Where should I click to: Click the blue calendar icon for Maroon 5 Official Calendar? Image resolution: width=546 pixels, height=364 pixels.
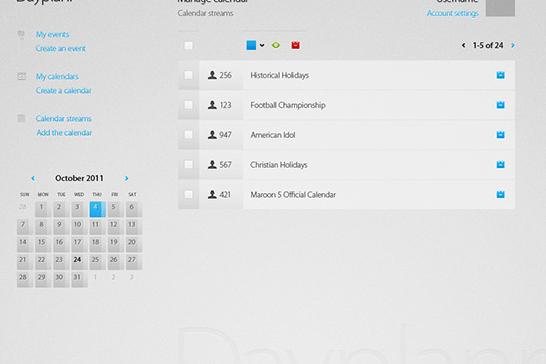click(500, 194)
